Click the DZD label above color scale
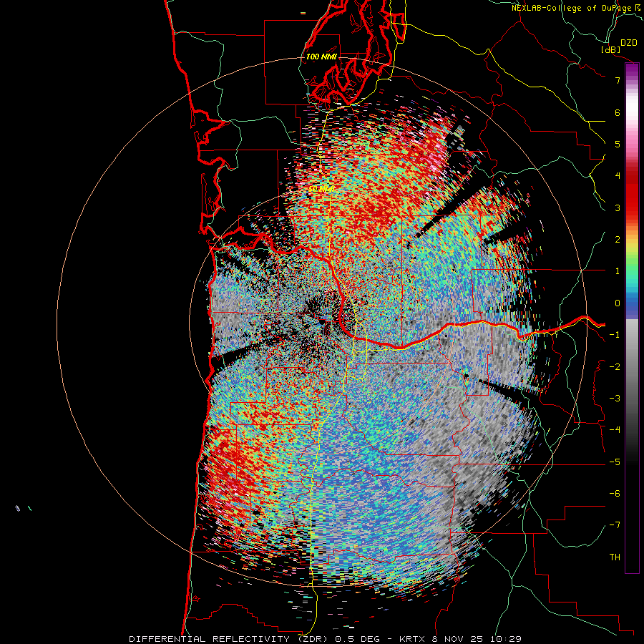This screenshot has height=644, width=644. click(629, 43)
